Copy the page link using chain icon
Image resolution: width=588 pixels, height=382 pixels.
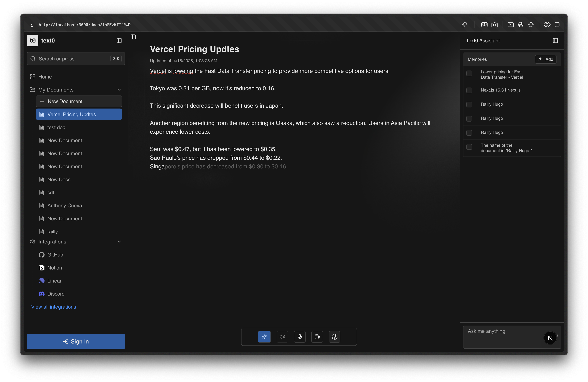click(464, 25)
